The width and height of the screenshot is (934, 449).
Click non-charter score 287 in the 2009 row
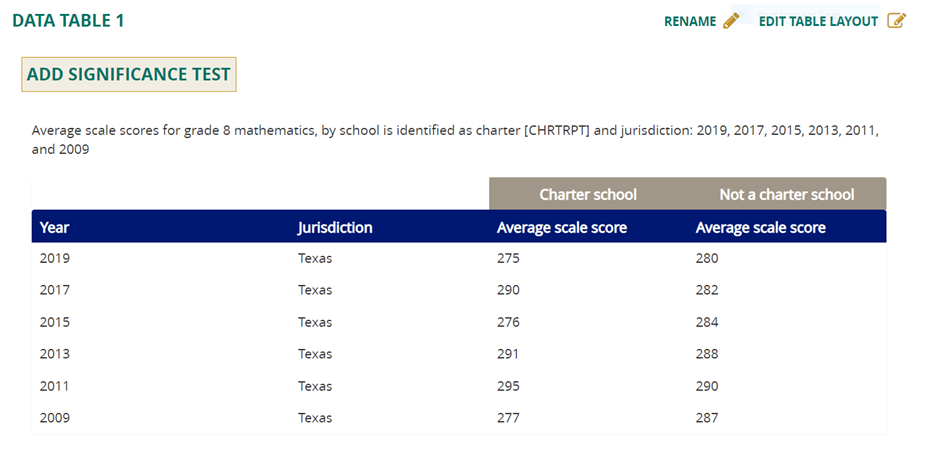click(706, 418)
